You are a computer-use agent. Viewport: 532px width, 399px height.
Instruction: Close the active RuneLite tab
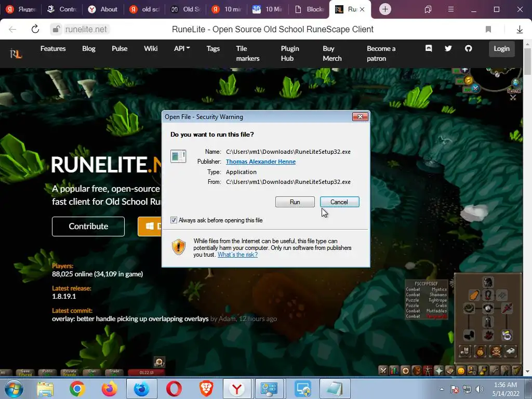point(362,9)
